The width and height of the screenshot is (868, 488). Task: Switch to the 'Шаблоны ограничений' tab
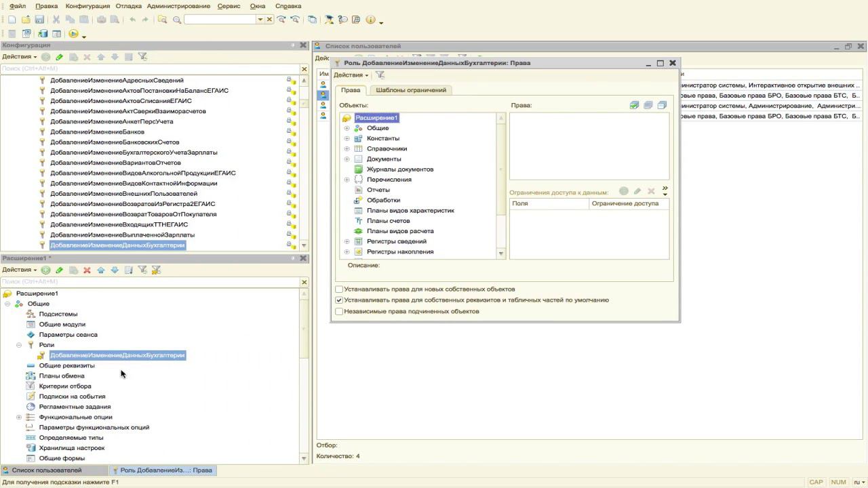411,90
